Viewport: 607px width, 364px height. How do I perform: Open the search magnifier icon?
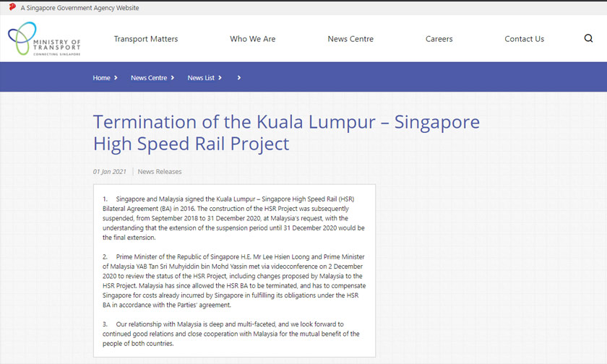pyautogui.click(x=588, y=39)
